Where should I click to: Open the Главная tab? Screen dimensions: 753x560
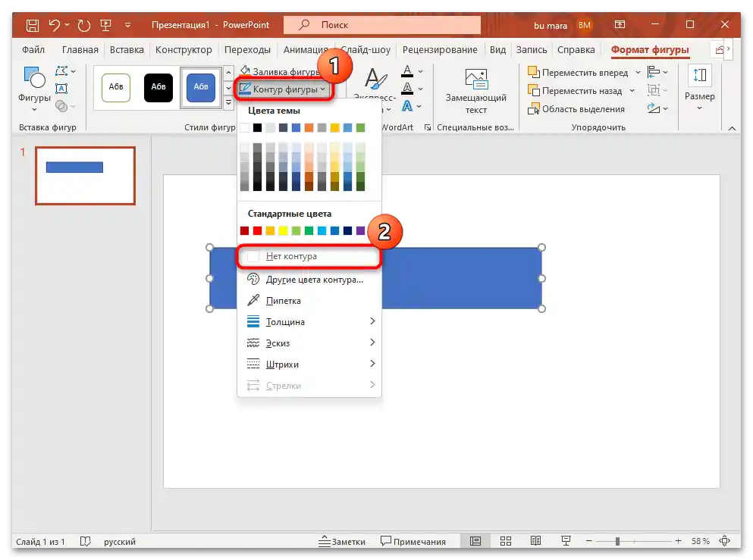point(80,49)
